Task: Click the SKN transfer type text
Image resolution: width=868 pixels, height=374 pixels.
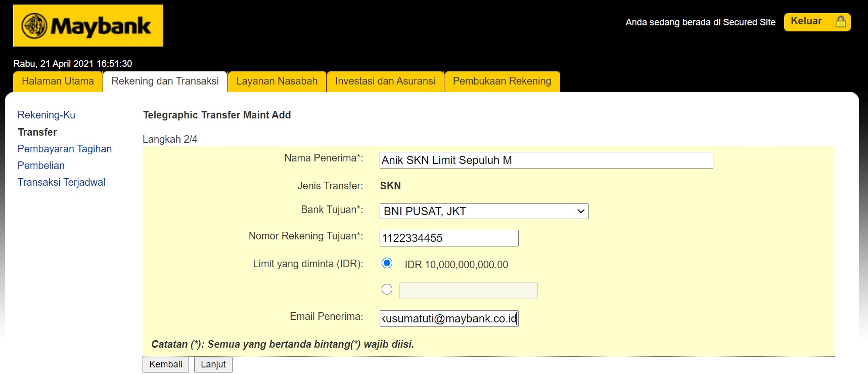Action: point(390,186)
